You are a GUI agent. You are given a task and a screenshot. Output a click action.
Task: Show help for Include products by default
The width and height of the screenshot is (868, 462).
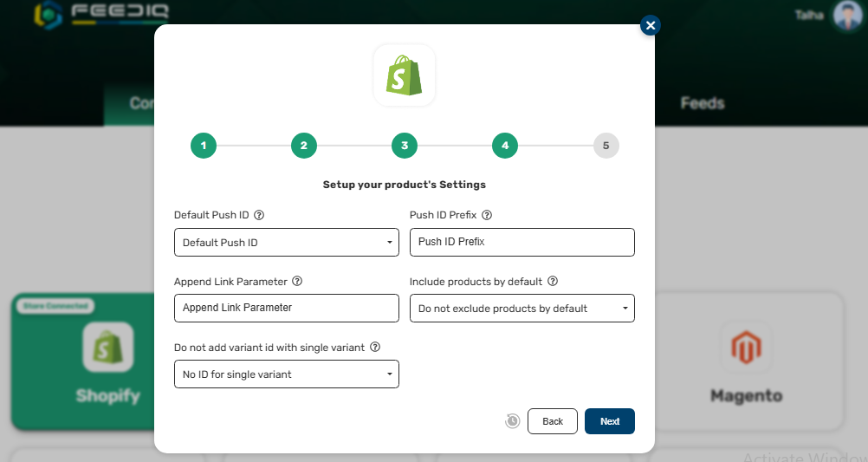pyautogui.click(x=553, y=281)
